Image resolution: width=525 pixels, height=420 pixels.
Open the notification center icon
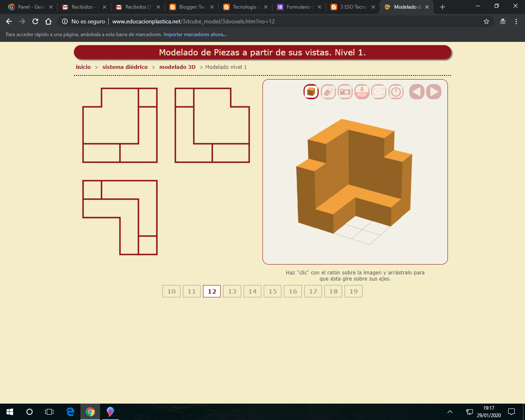[511, 412]
